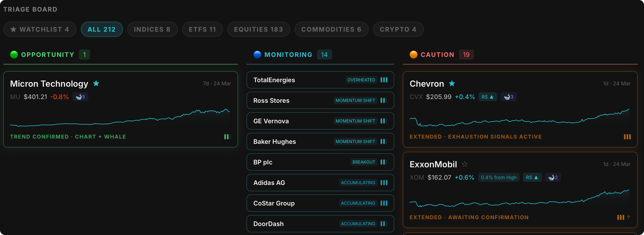
Task: Click the Chevron orange signal strength bars
Action: tap(627, 137)
